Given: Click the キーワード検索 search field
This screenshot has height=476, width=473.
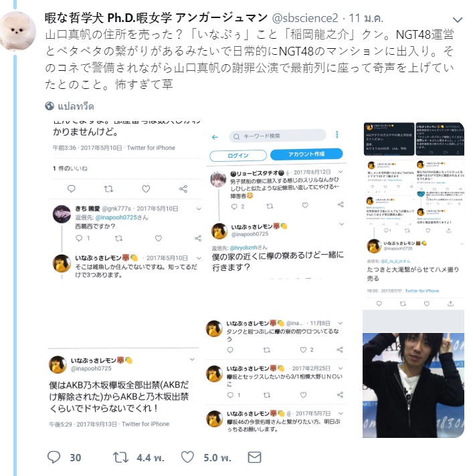Looking at the screenshot, I should (x=278, y=136).
